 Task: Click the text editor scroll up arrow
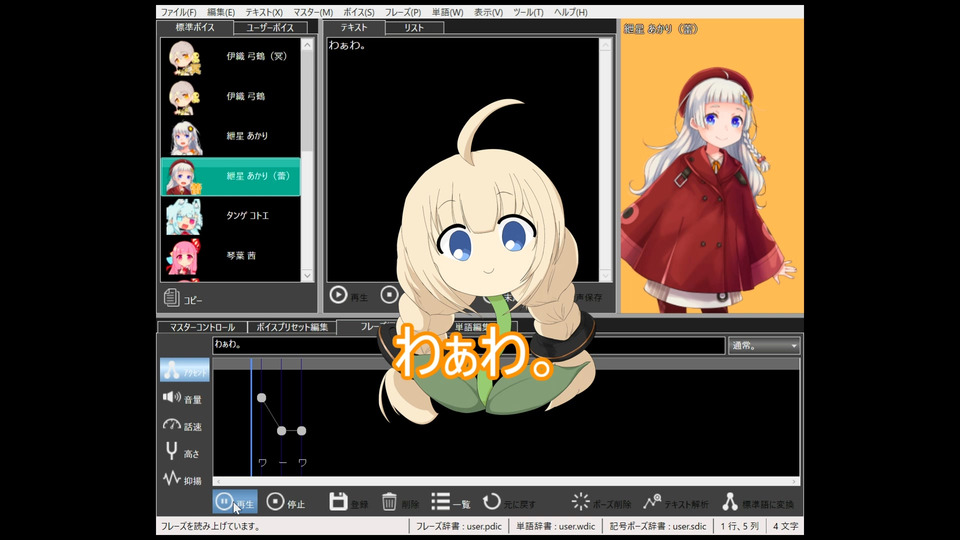pos(606,45)
